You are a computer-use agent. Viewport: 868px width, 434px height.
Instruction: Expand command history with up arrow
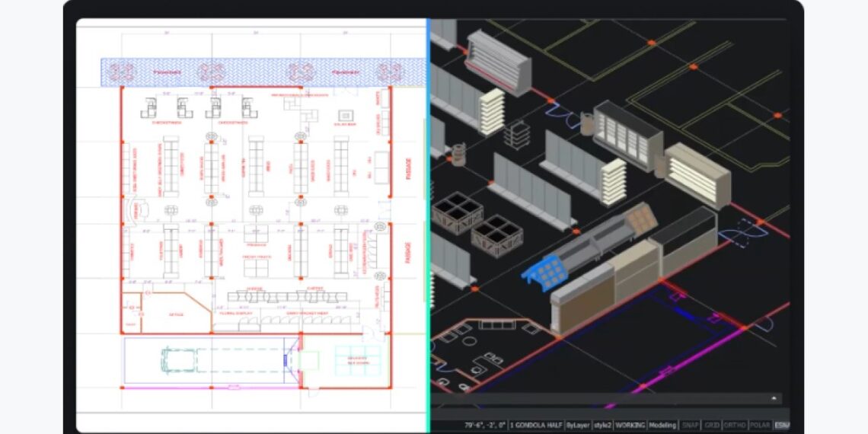(x=774, y=398)
